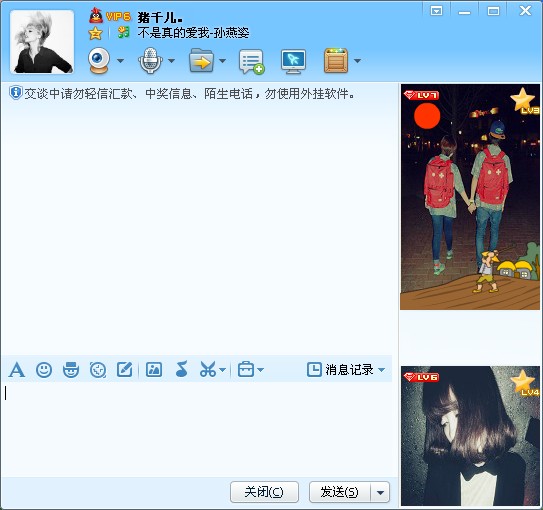Open the applications box icon
543x510 pixels.
pos(336,61)
